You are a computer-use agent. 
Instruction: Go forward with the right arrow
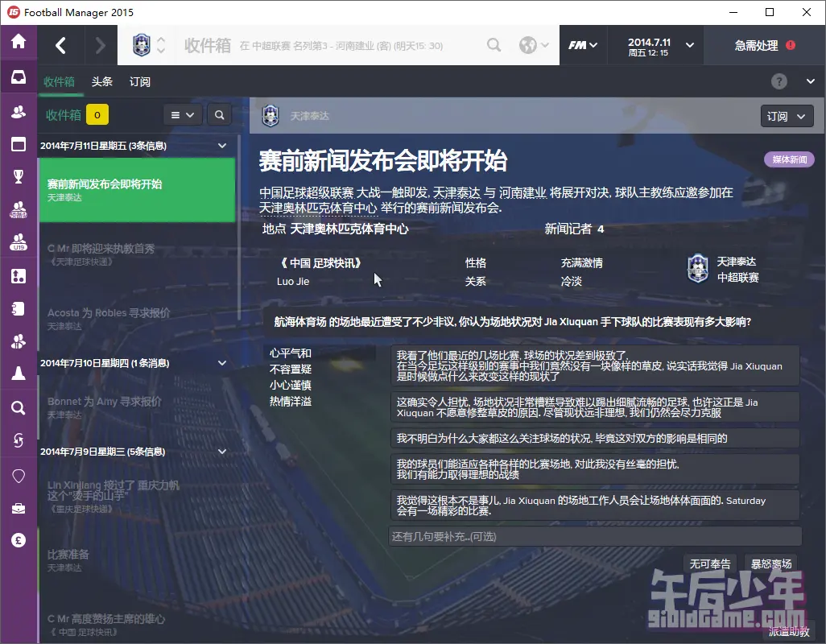point(100,45)
